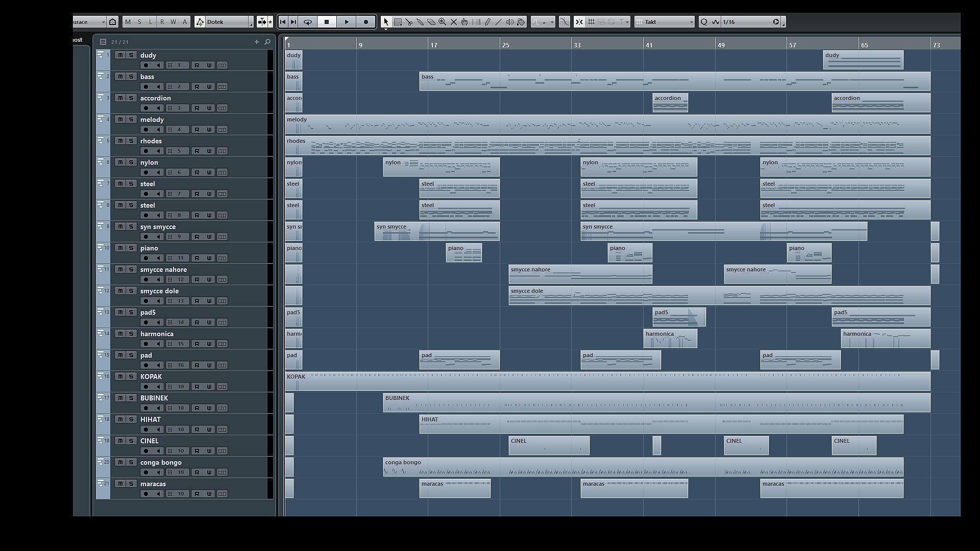The height and width of the screenshot is (551, 980).
Task: Toggle Snap on/off button
Action: (x=579, y=22)
